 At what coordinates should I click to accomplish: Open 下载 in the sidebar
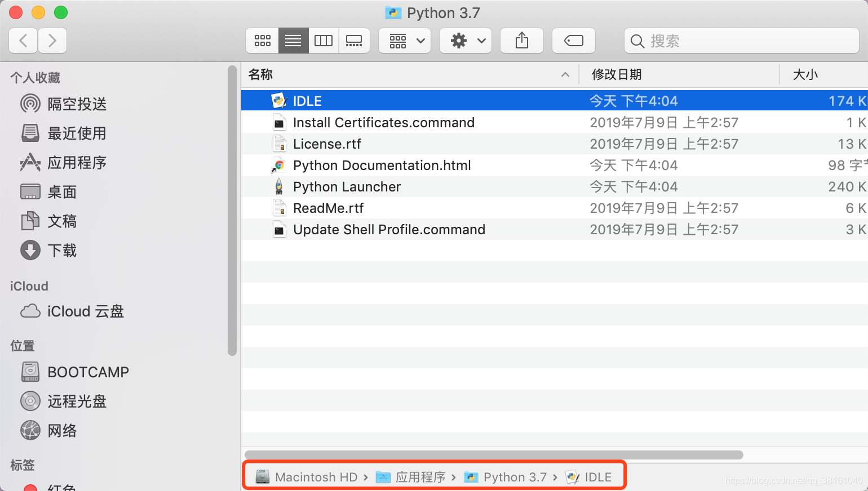pyautogui.click(x=62, y=250)
